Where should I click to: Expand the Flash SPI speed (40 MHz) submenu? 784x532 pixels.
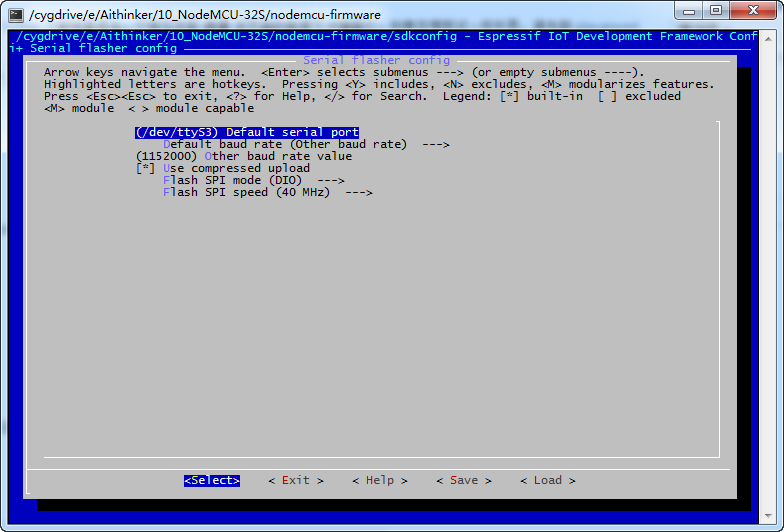tap(267, 192)
